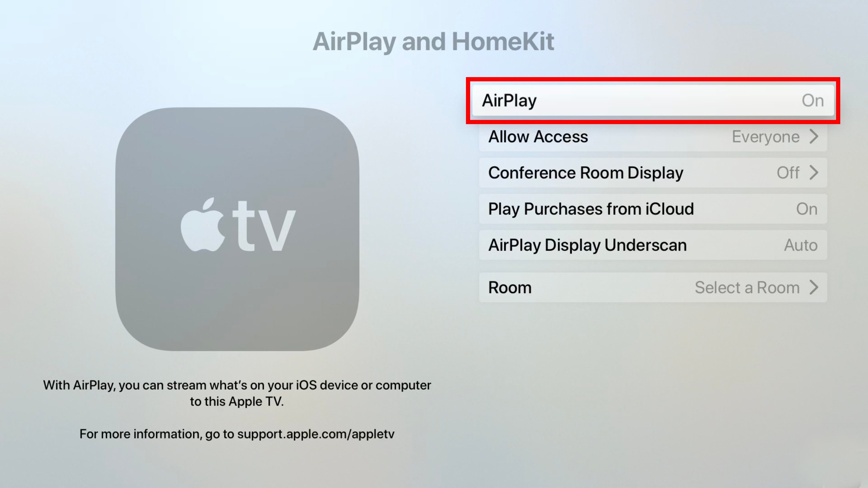Open Conference Room Display settings
868x488 pixels.
[x=654, y=172]
